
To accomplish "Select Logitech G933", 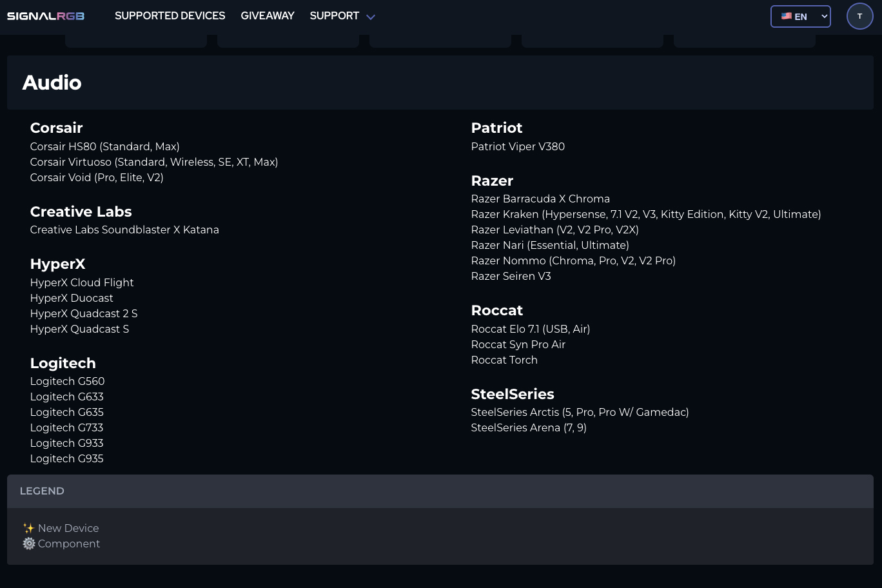I will [x=67, y=443].
